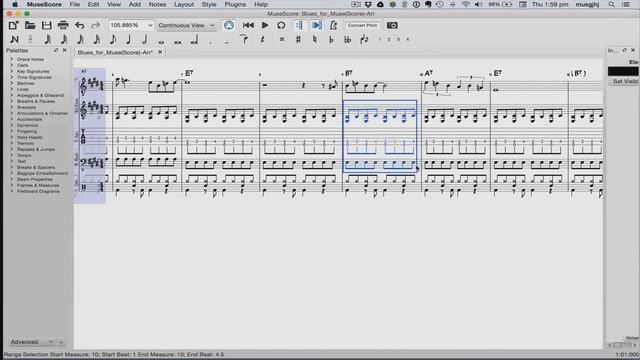Apply flat accidental
The height and width of the screenshot is (360, 640).
tap(331, 40)
